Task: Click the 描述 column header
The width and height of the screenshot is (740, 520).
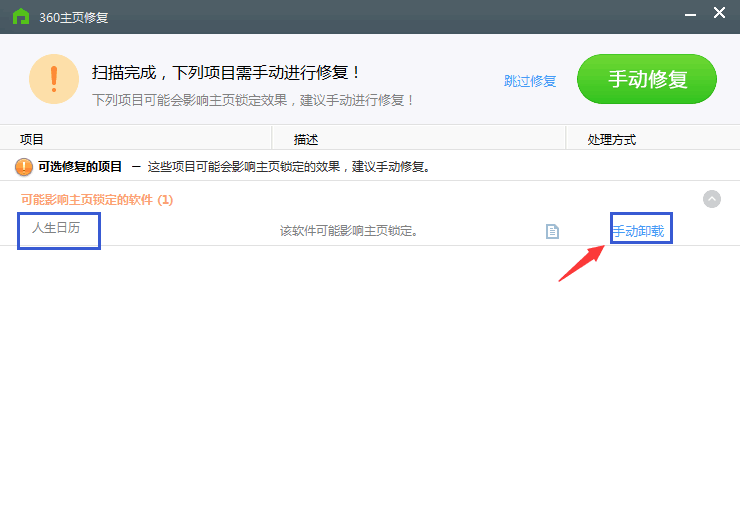Action: pos(306,140)
